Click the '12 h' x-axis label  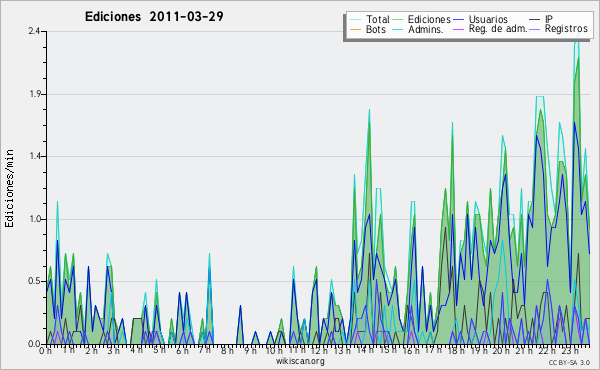pyautogui.click(x=319, y=351)
